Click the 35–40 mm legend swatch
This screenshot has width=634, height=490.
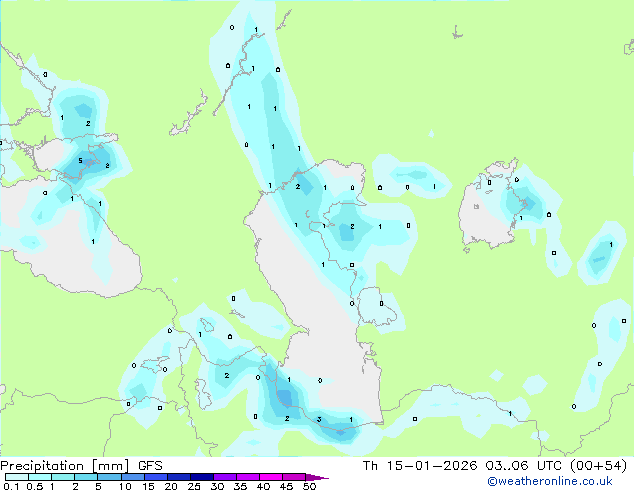[247, 477]
